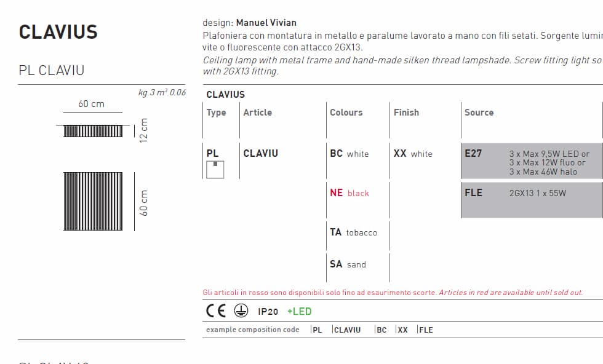The height and width of the screenshot is (364, 603).
Task: Click the CE certification mark
Action: coord(216,311)
